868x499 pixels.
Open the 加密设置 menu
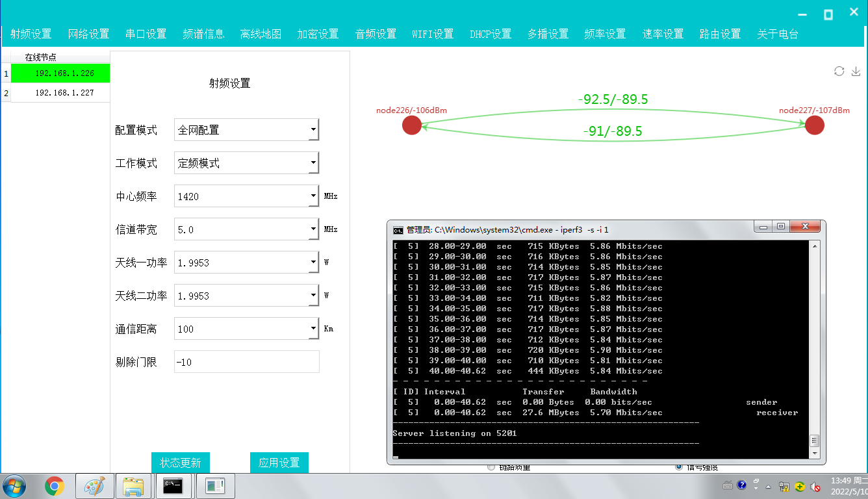pos(318,34)
